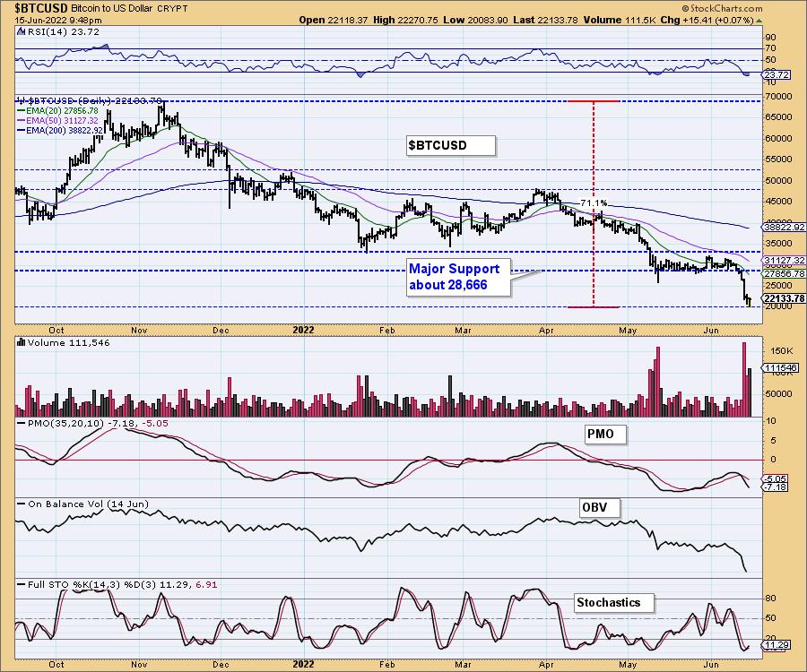Click the -7.18 PMO value tag
The image size is (807, 672).
(777, 487)
